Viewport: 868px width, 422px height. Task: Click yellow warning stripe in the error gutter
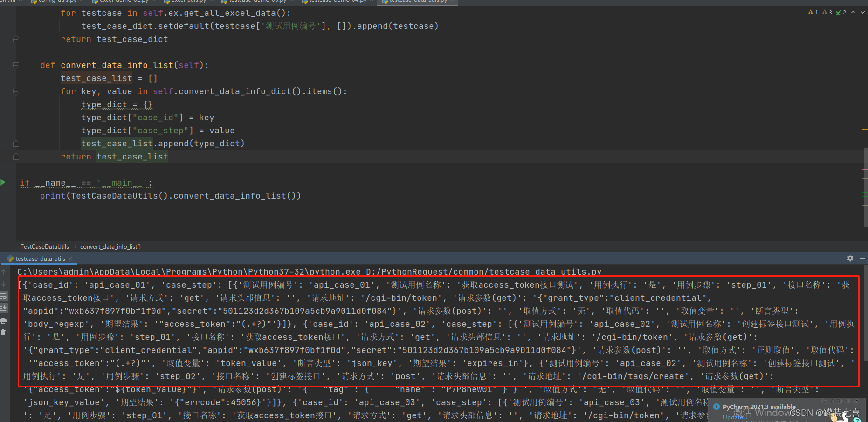click(x=865, y=129)
